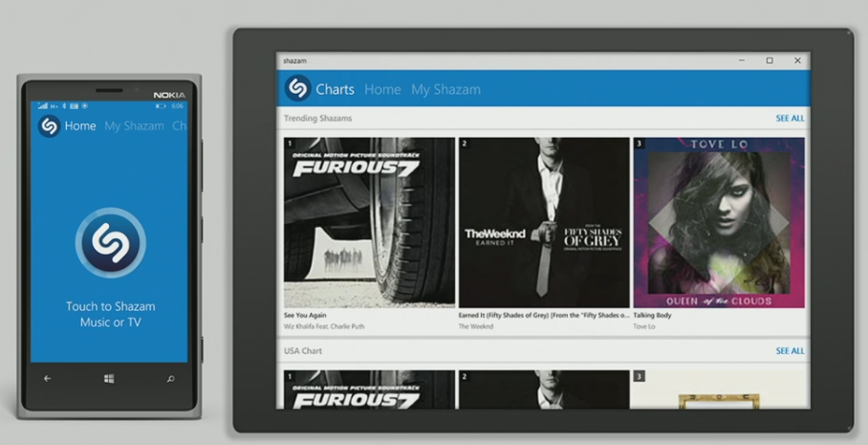Image resolution: width=868 pixels, height=445 pixels.
Task: Maximize the shazam window
Action: tap(770, 60)
